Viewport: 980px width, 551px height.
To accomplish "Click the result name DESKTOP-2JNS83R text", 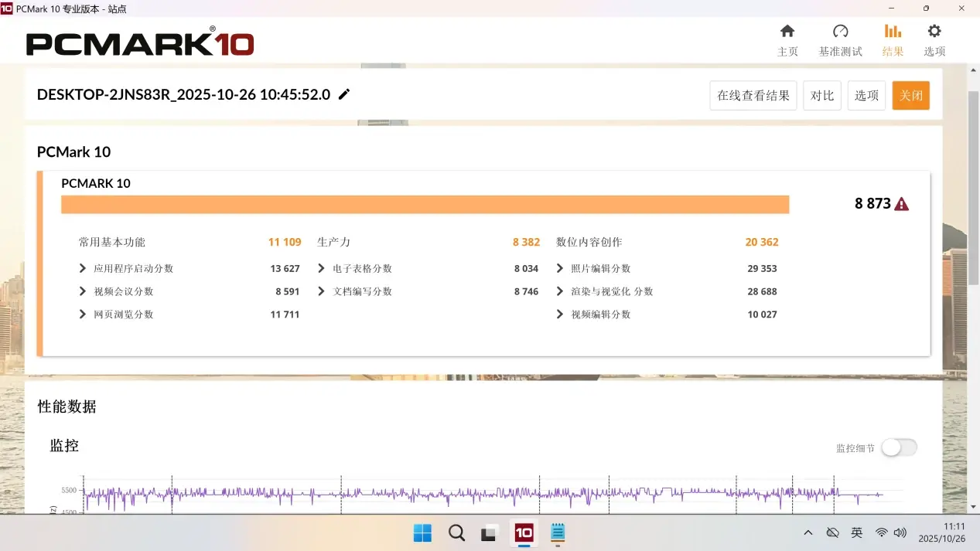I will (183, 94).
